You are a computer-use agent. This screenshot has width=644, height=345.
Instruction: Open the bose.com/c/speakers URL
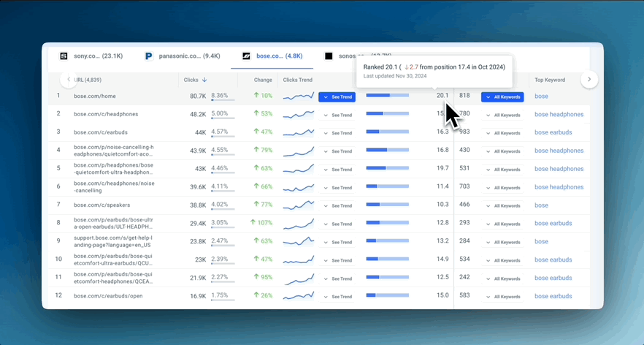pos(102,205)
